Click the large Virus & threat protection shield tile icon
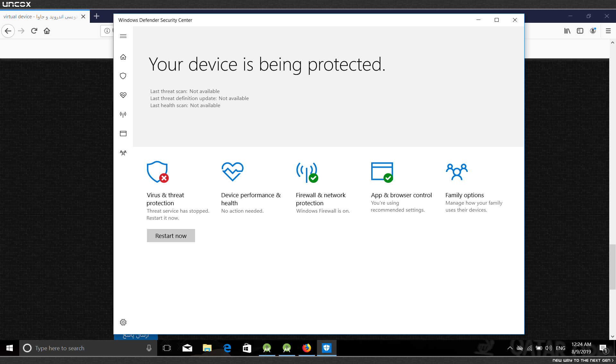616x364 pixels. tap(158, 172)
